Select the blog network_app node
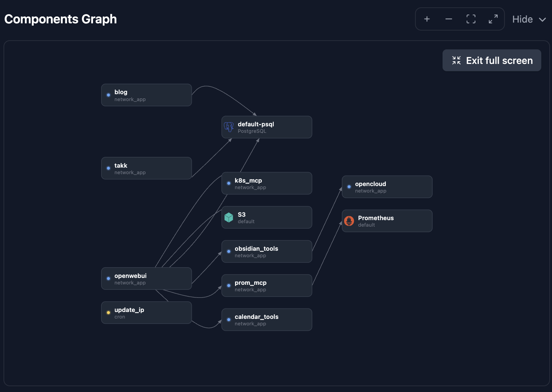 click(x=146, y=95)
